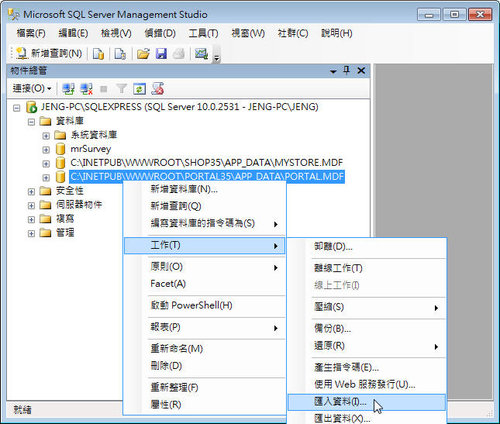Open the 編輯(E) menu
The width and height of the screenshot is (500, 424).
73,33
